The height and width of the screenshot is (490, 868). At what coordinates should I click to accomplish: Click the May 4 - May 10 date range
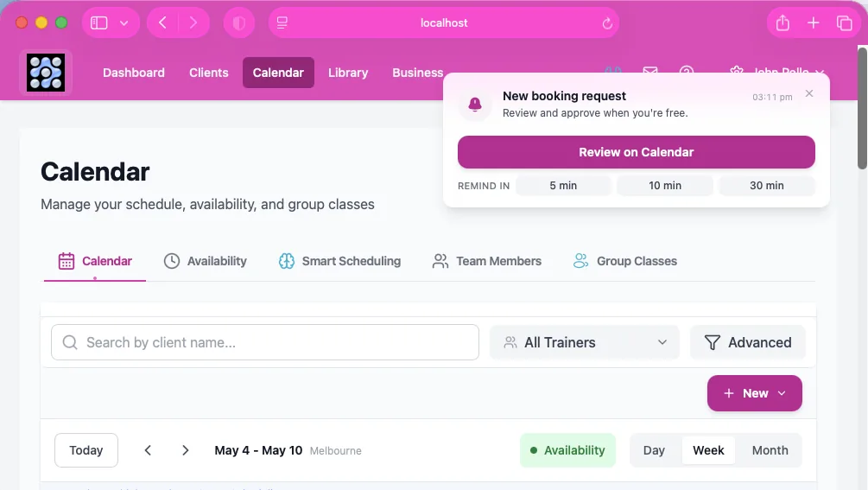258,450
